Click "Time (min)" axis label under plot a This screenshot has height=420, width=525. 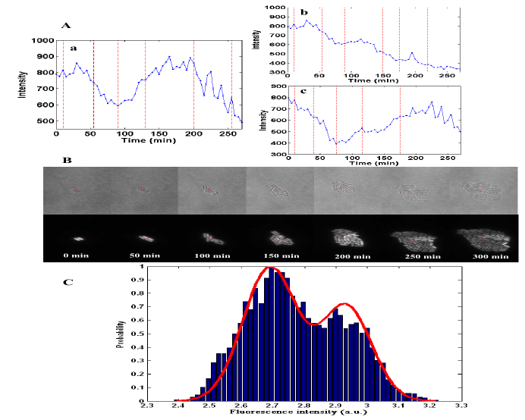point(149,140)
